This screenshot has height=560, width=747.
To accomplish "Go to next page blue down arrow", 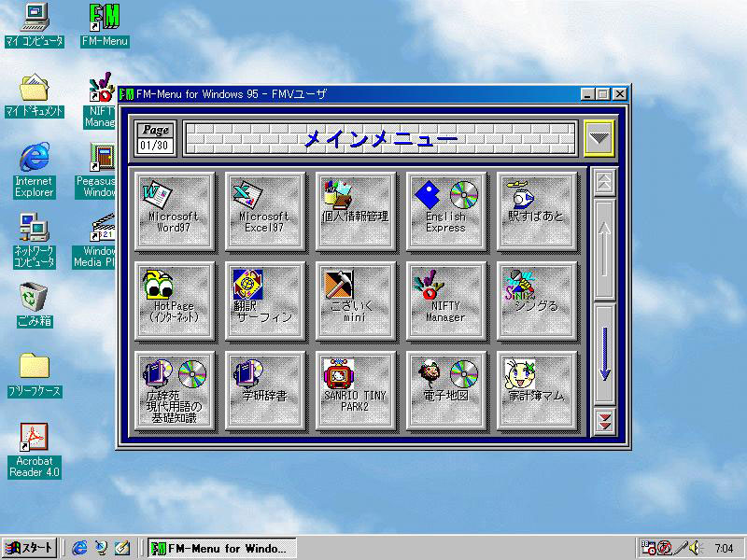I will click(x=604, y=354).
